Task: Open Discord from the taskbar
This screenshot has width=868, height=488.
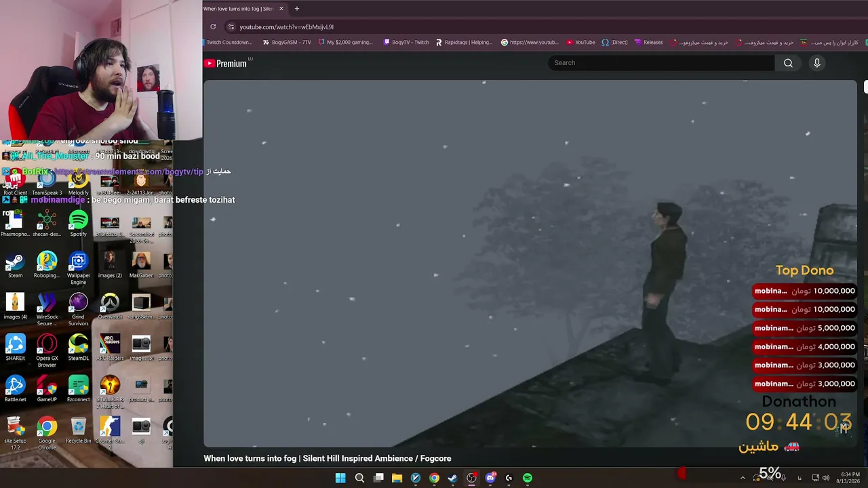Action: click(x=490, y=479)
